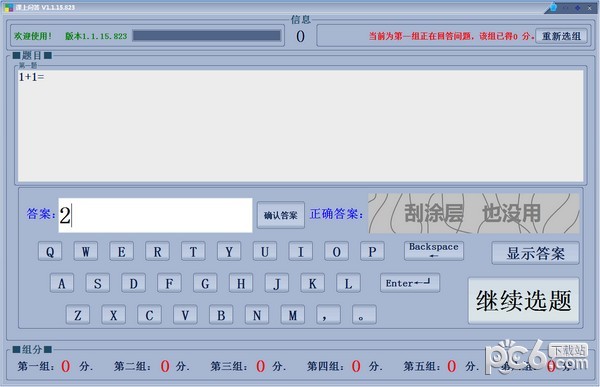Focus the 答案 answer input field
Image resolution: width=600 pixels, height=387 pixels.
click(155, 215)
